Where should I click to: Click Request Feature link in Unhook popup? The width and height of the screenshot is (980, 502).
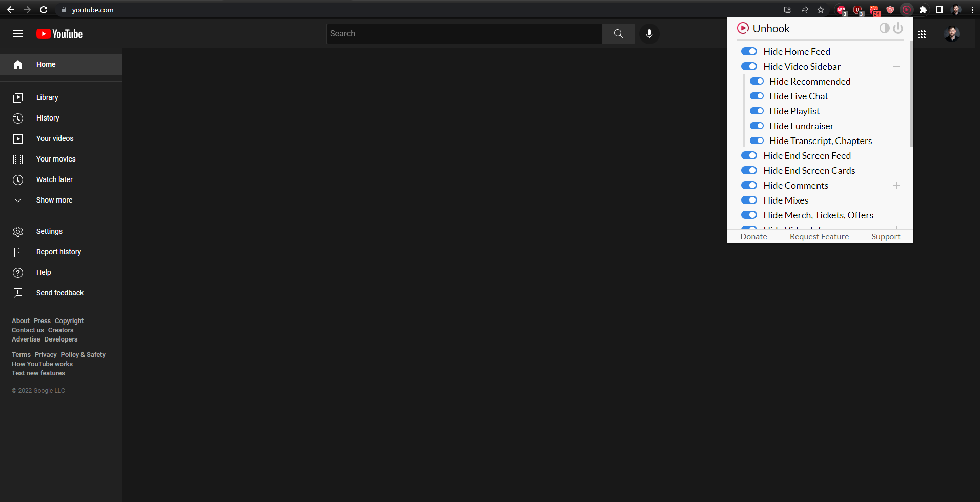coord(819,236)
